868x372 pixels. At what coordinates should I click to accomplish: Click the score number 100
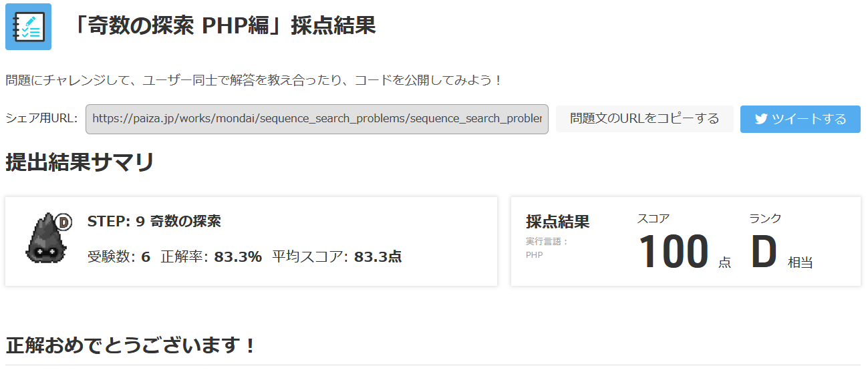click(x=673, y=252)
